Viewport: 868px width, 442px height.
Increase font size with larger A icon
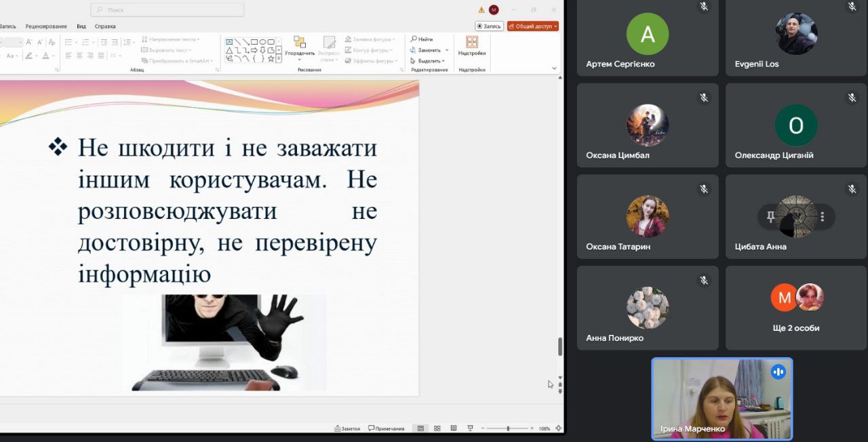(x=29, y=42)
